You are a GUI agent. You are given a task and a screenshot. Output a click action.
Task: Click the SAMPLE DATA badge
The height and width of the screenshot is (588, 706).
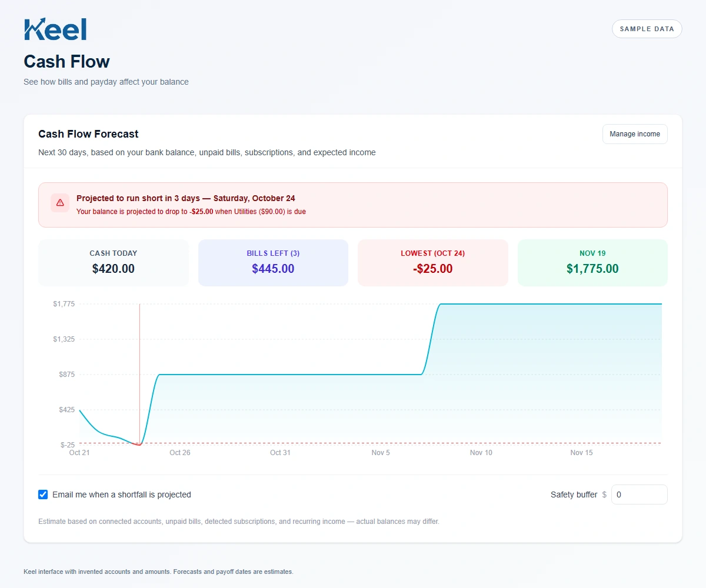point(647,29)
